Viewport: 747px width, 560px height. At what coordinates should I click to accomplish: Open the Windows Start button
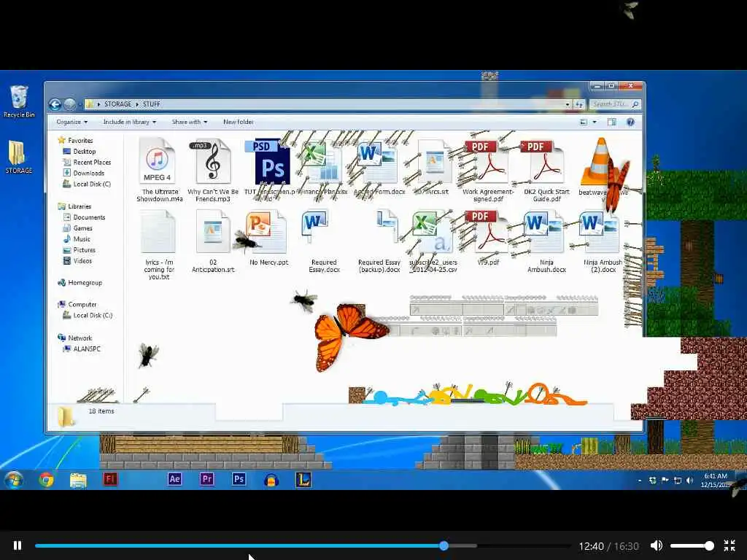(14, 480)
